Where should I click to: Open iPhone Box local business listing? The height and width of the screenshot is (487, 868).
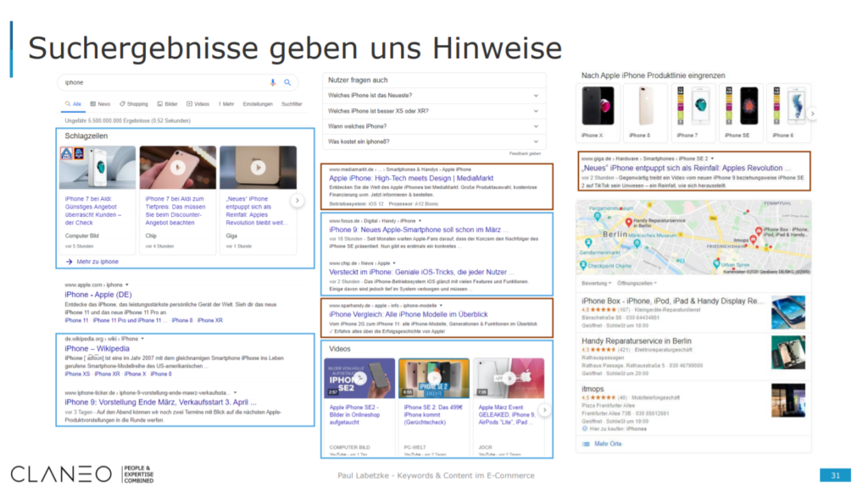[672, 301]
